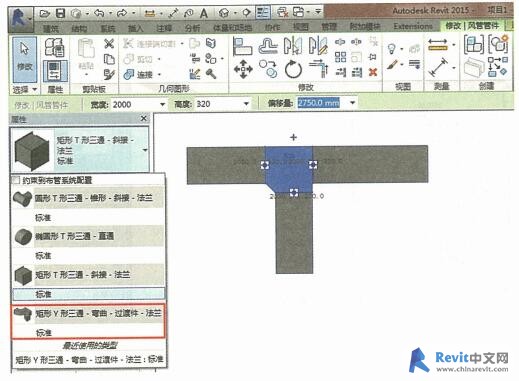Choose 矩形 T 形三通 - 斜接 - 法兰 list entry
This screenshot has height=381, width=519.
point(88,275)
